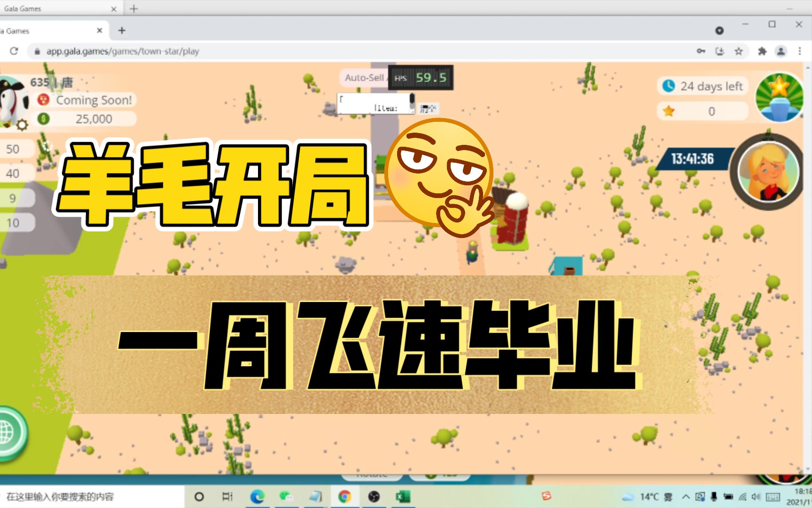Open volume speaker tray icon
Image resolution: width=812 pixels, height=508 pixels.
756,497
